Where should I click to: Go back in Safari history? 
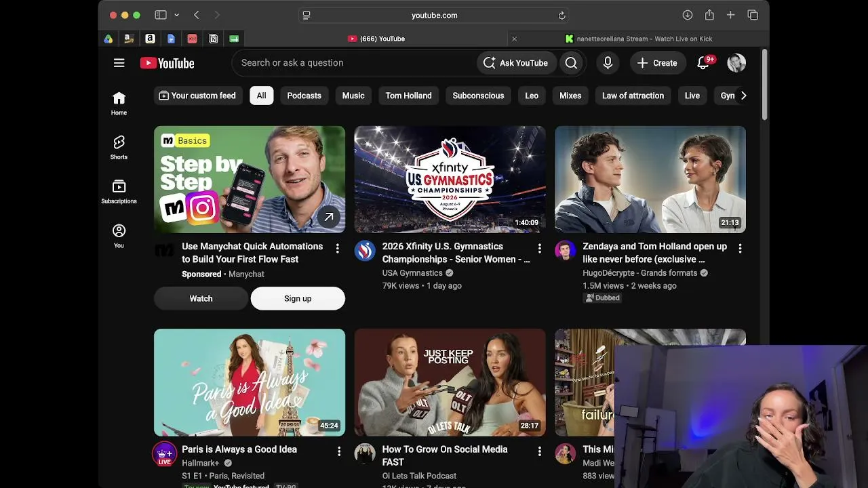coord(197,15)
